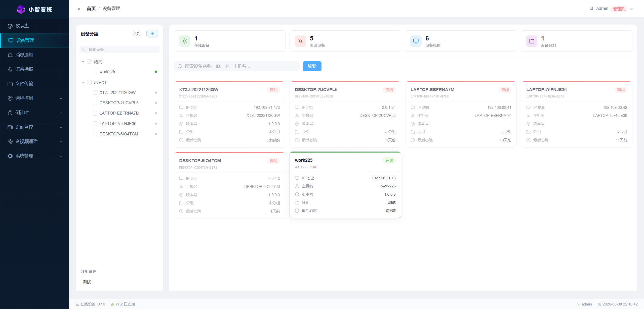The height and width of the screenshot is (309, 644).
Task: Click the blue 刷新 button
Action: point(312,66)
